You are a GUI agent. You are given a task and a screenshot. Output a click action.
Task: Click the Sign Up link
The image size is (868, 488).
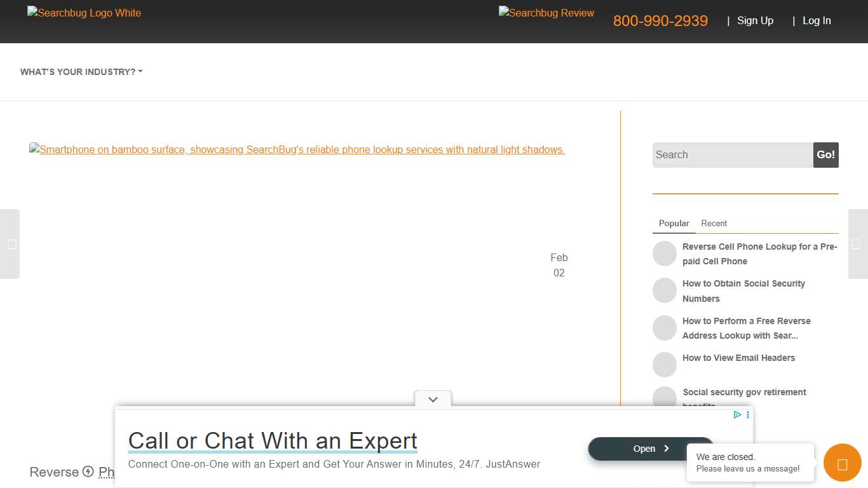coord(755,21)
